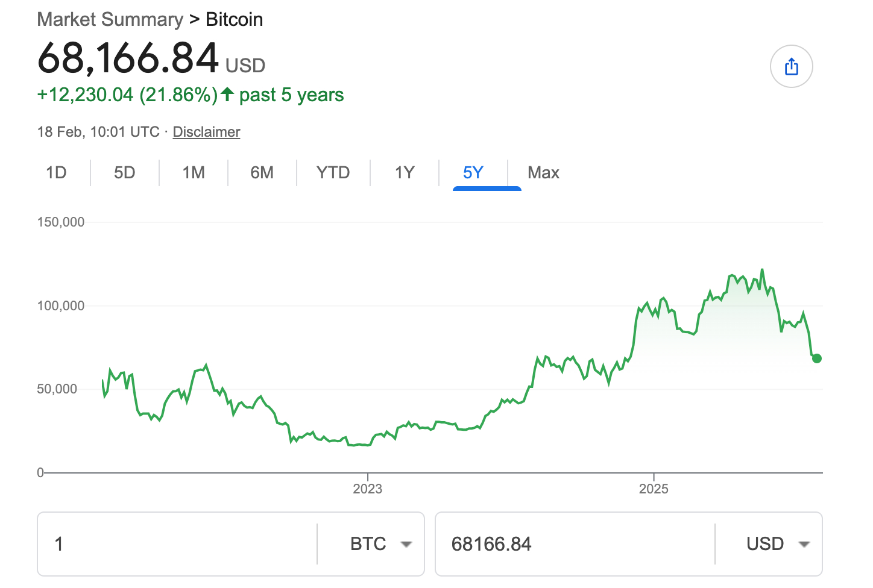Click the Market Summary breadcrumb
This screenshot has width=873, height=588.
click(110, 19)
